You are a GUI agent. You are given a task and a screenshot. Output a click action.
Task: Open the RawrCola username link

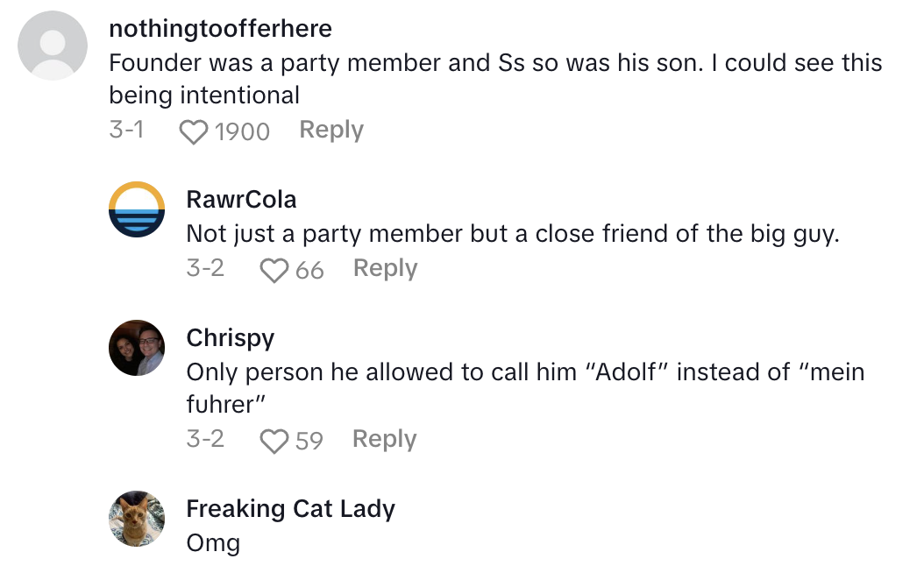point(241,200)
